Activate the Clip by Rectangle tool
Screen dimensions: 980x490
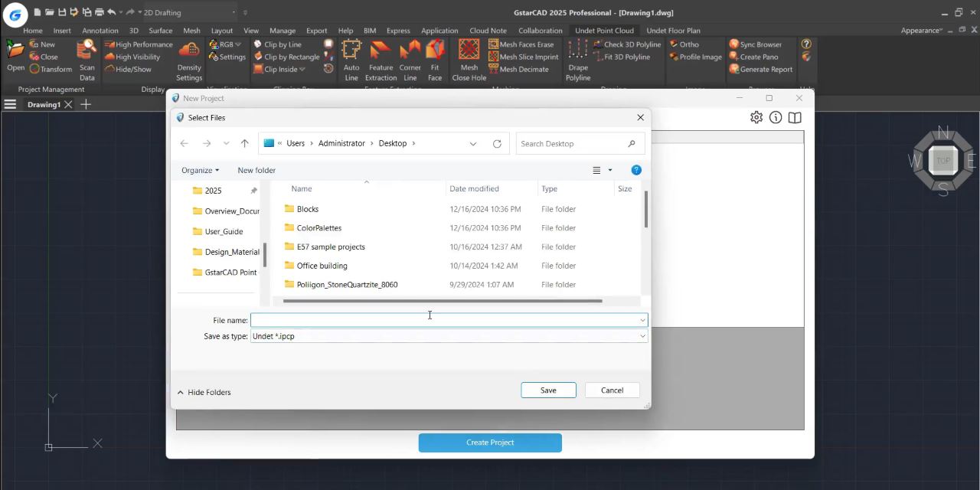point(286,57)
